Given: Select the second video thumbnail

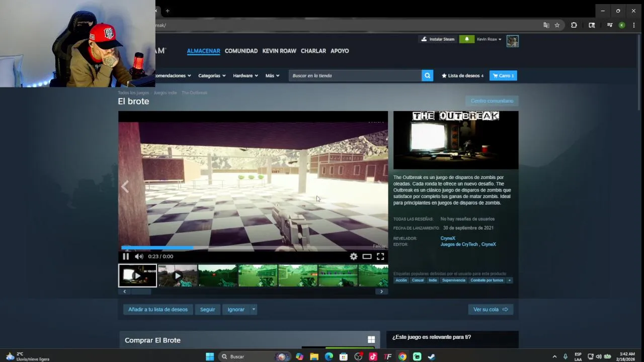Looking at the screenshot, I should tap(178, 276).
